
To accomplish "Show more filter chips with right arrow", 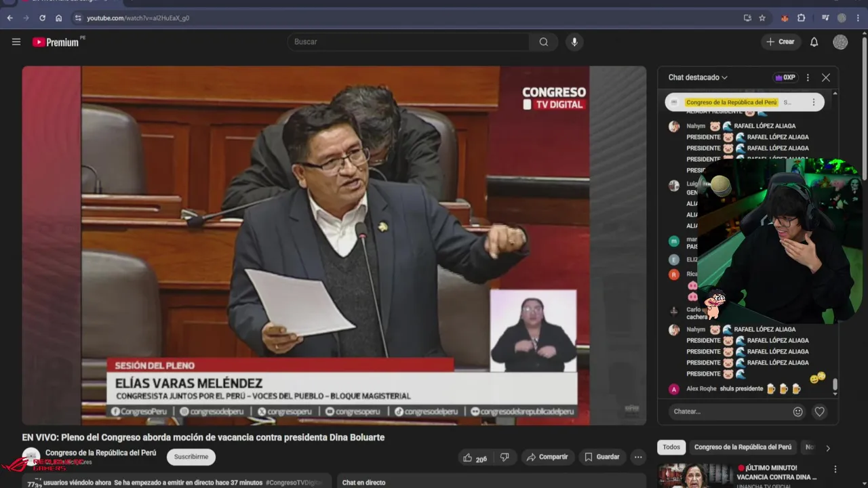I will click(x=827, y=447).
